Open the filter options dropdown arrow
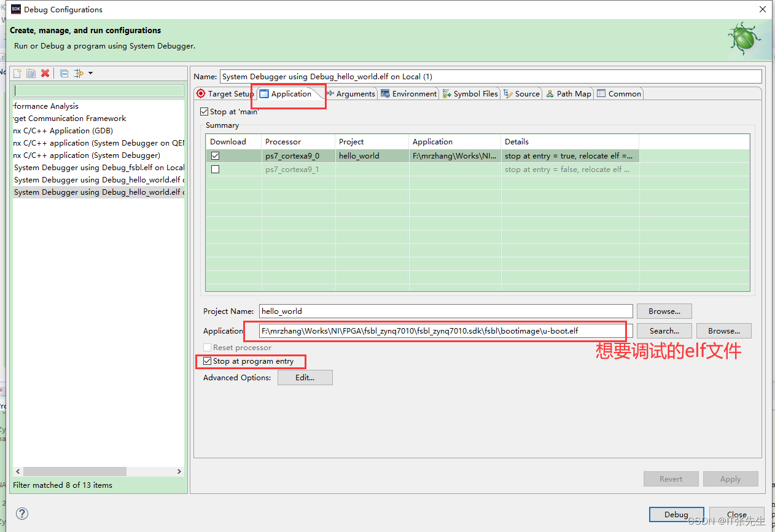Screen dimensions: 775x532 pos(91,74)
